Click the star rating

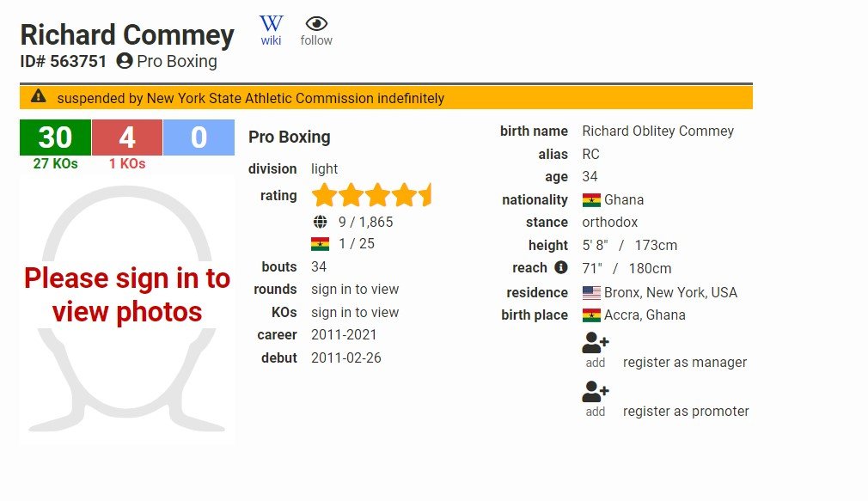[371, 195]
